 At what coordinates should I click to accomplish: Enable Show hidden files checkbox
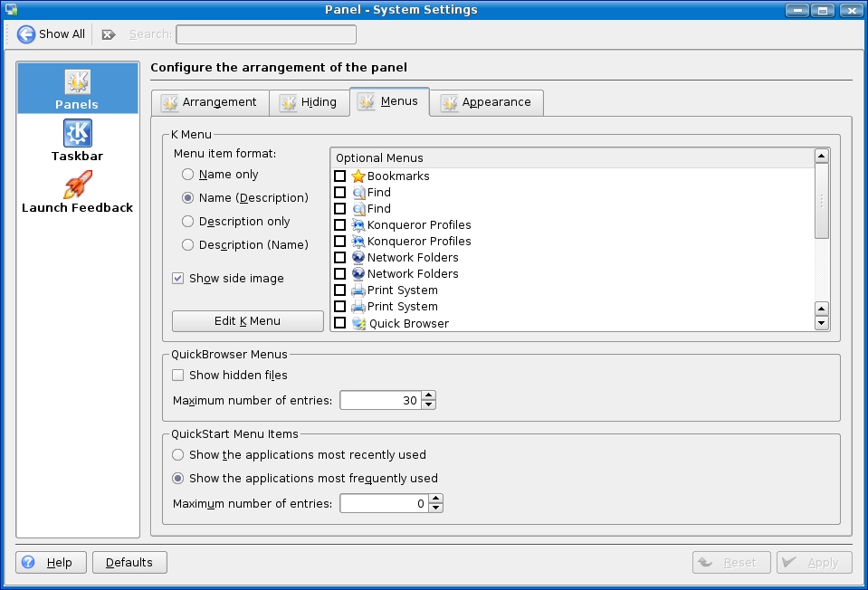(x=178, y=375)
